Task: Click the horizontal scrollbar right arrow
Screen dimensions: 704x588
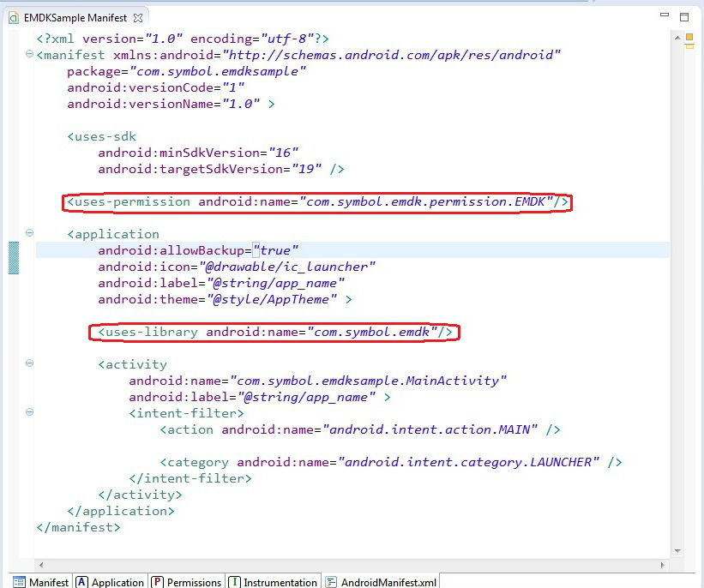Action: [x=662, y=565]
